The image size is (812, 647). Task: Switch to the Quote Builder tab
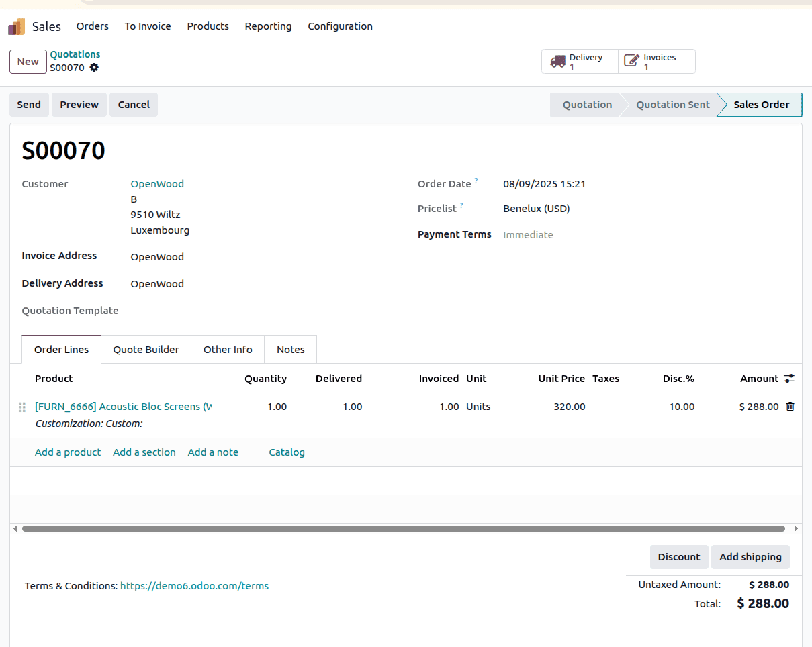coord(146,349)
